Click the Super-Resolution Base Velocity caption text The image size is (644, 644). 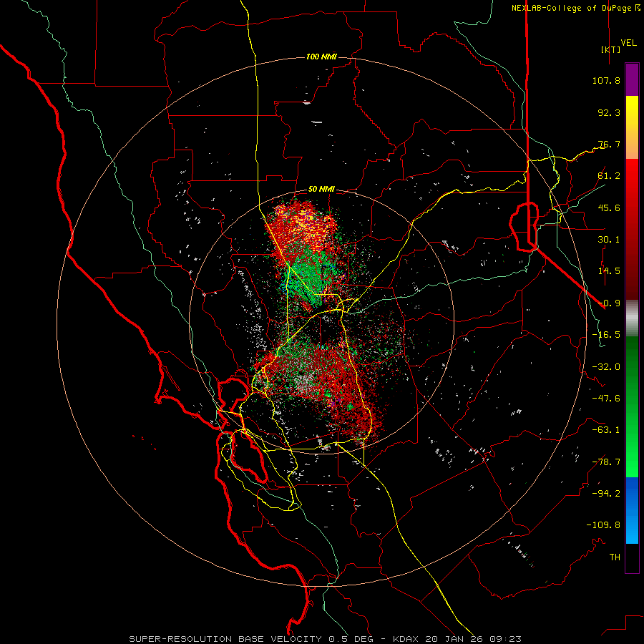[326, 639]
